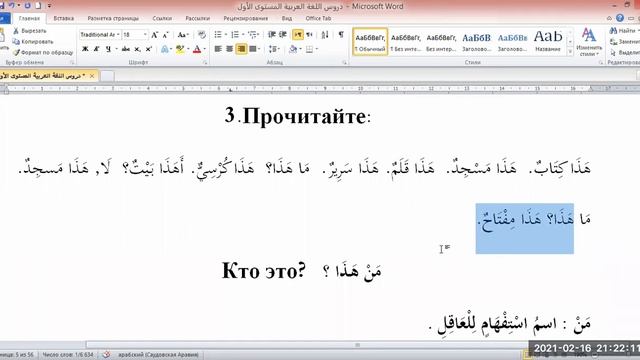Toggle right-to-left text direction

(309, 35)
